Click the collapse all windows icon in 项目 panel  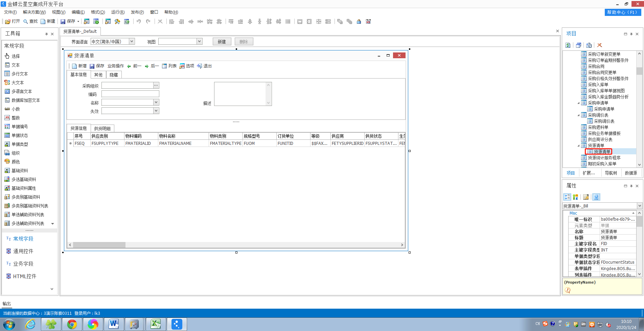coord(578,45)
